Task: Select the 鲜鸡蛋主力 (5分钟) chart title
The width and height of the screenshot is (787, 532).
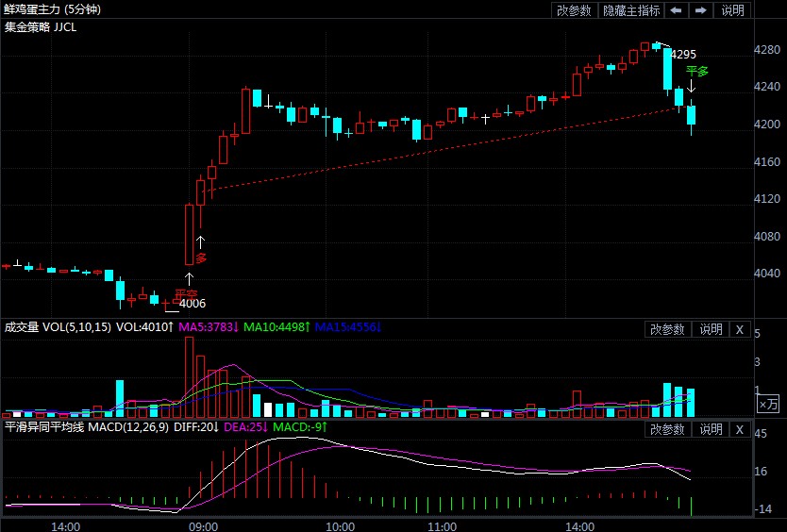Action: tap(52, 9)
